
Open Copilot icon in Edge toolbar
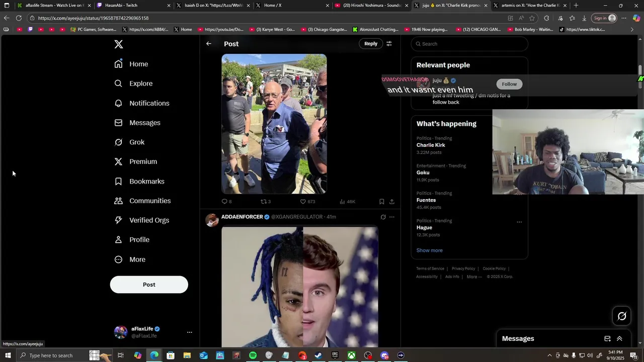636,18
